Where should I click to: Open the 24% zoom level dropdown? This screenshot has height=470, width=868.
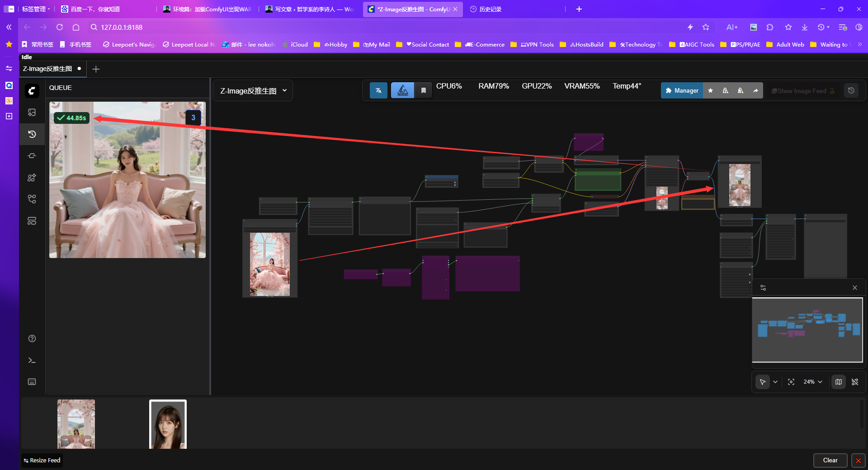tap(813, 382)
